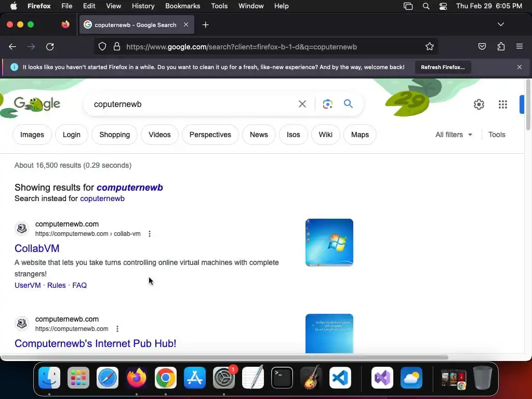Open the Weather app from the Dock
The height and width of the screenshot is (399, 532).
[x=411, y=378]
